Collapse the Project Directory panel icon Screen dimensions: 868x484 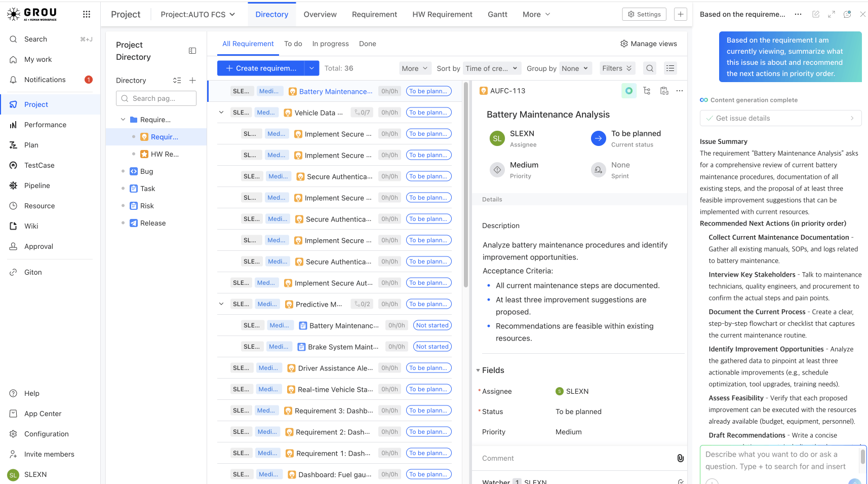[x=192, y=51]
